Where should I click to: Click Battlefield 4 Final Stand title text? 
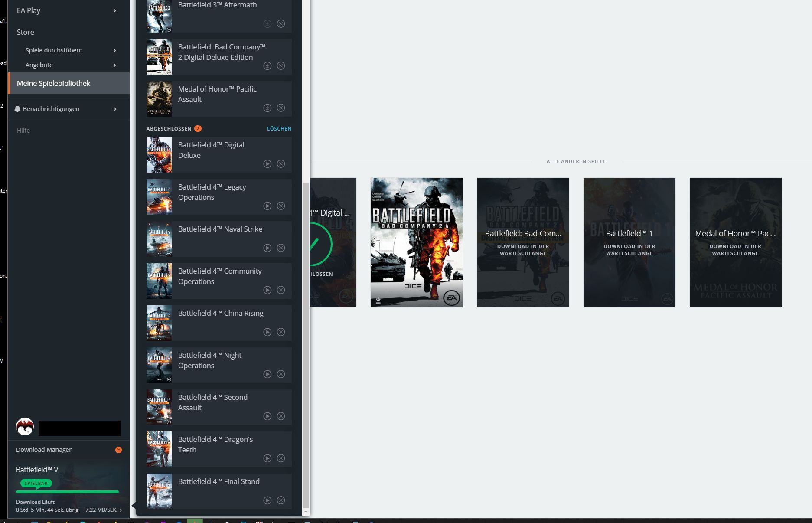218,481
